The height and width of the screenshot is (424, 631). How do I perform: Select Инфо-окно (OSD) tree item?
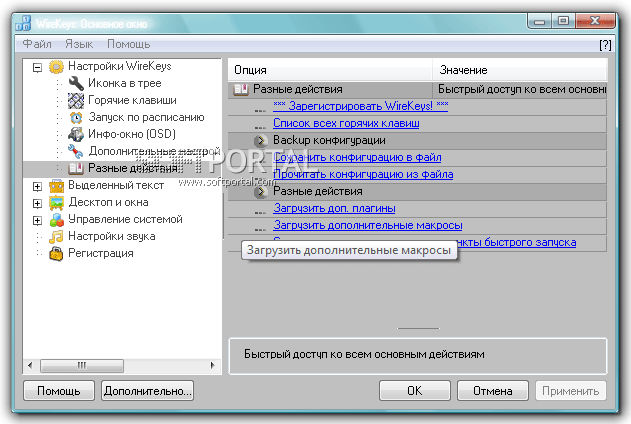(x=132, y=134)
